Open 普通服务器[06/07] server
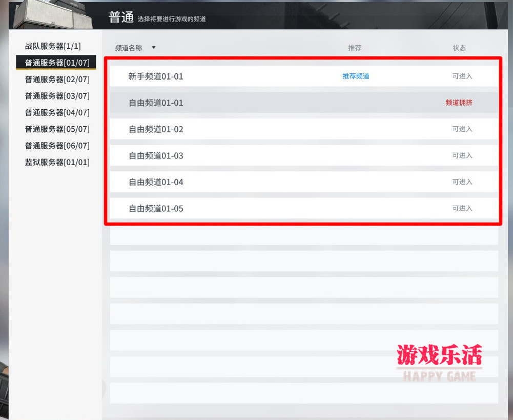 point(57,146)
